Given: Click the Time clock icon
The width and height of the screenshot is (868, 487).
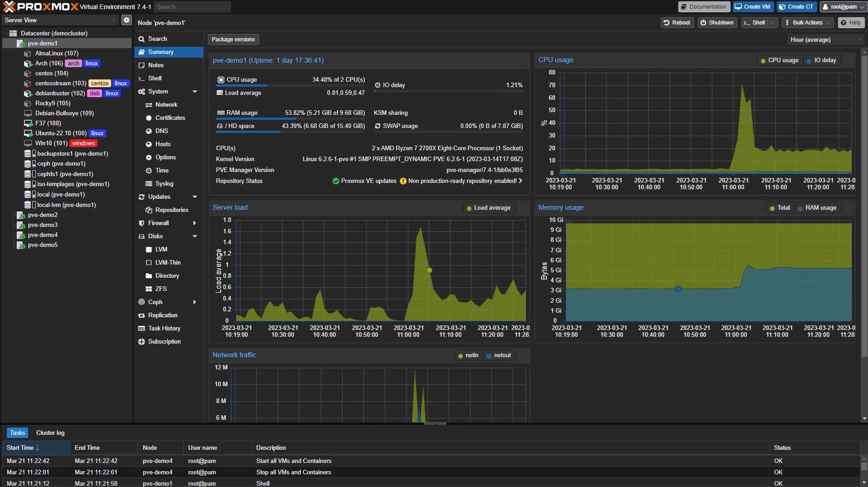Looking at the screenshot, I should tap(149, 170).
